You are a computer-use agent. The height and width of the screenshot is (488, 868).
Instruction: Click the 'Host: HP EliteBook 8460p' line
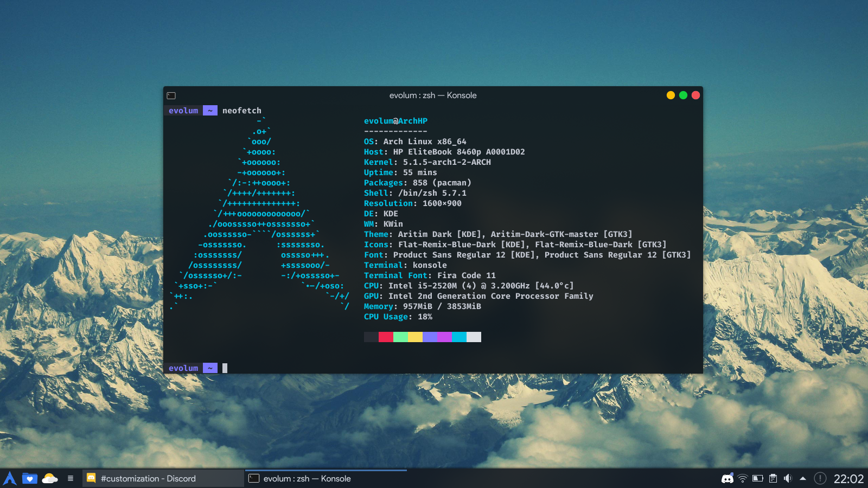point(444,152)
